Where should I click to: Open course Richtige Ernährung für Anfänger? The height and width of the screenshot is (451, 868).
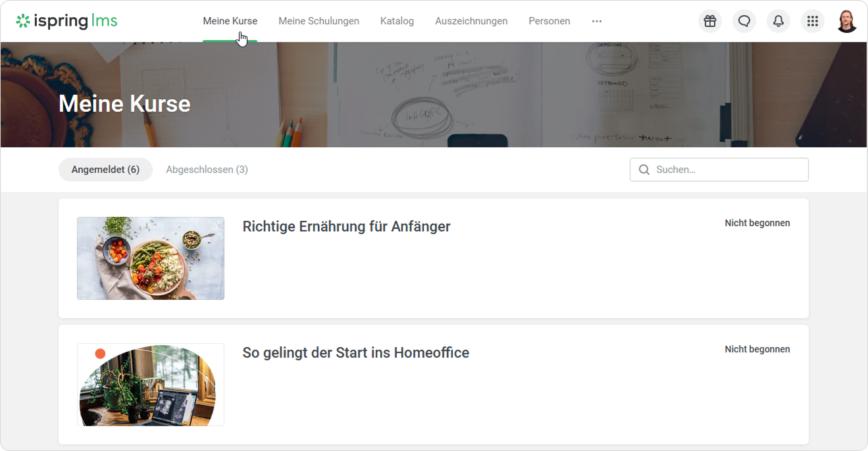[x=346, y=226]
